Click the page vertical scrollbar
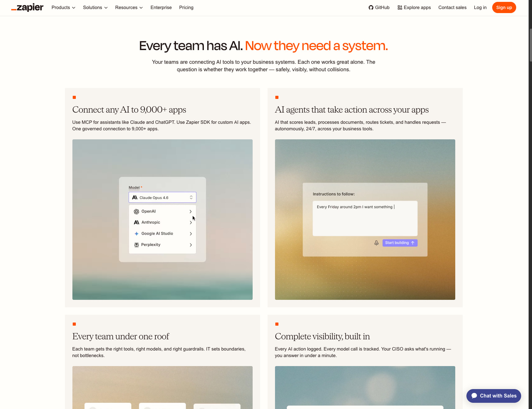 point(530,45)
